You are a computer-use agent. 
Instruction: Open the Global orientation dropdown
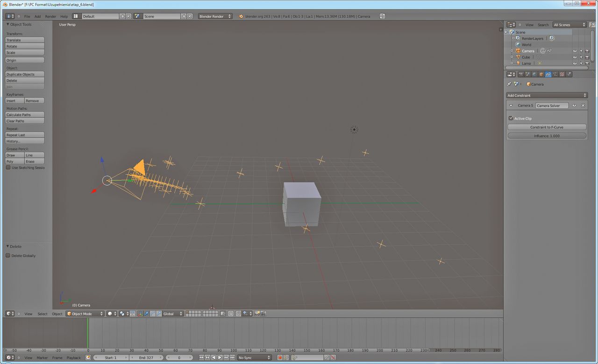point(173,314)
